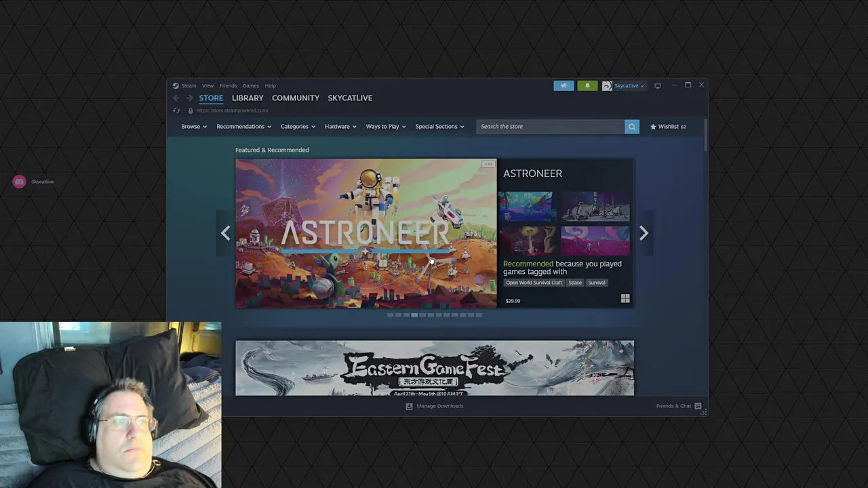
Task: Click the store.steampowered.com URL text
Action: 233,110
